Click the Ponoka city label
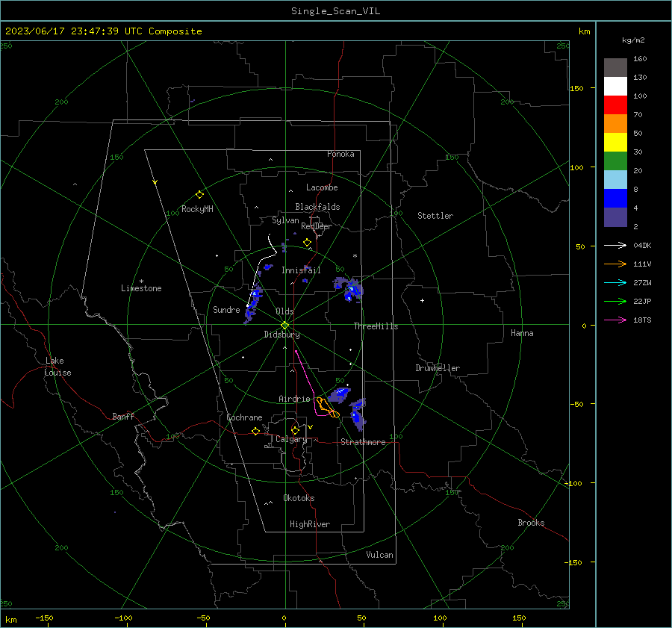Viewport: 672px width, 628px height. [x=340, y=154]
